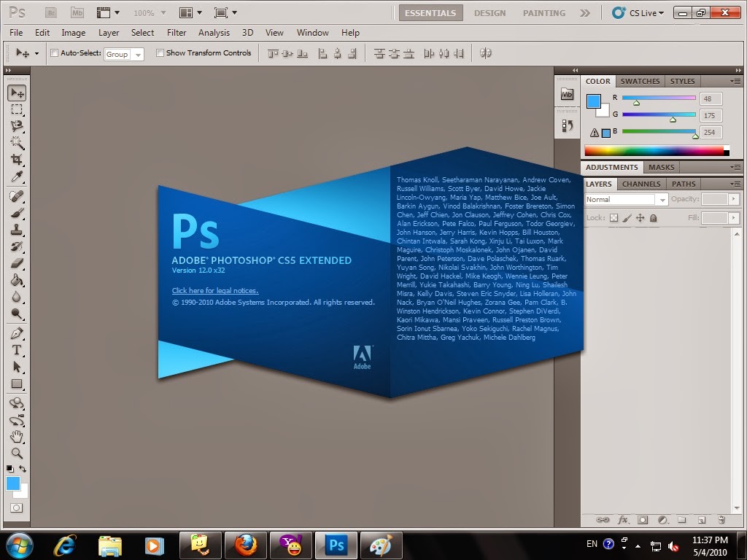
Task: Open the Screen Mode dropdown
Action: [x=225, y=13]
